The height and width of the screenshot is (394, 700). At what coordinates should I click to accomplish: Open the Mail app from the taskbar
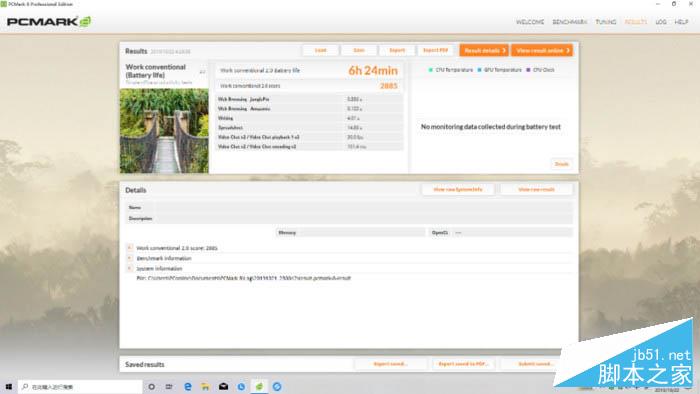(223, 386)
